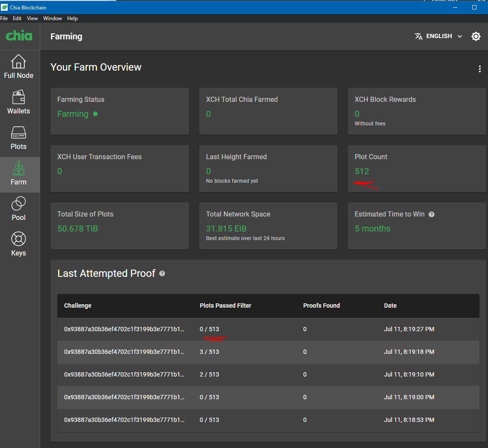The image size is (488, 448).
Task: Minimize the Chia Blockchain window
Action: (x=455, y=7)
